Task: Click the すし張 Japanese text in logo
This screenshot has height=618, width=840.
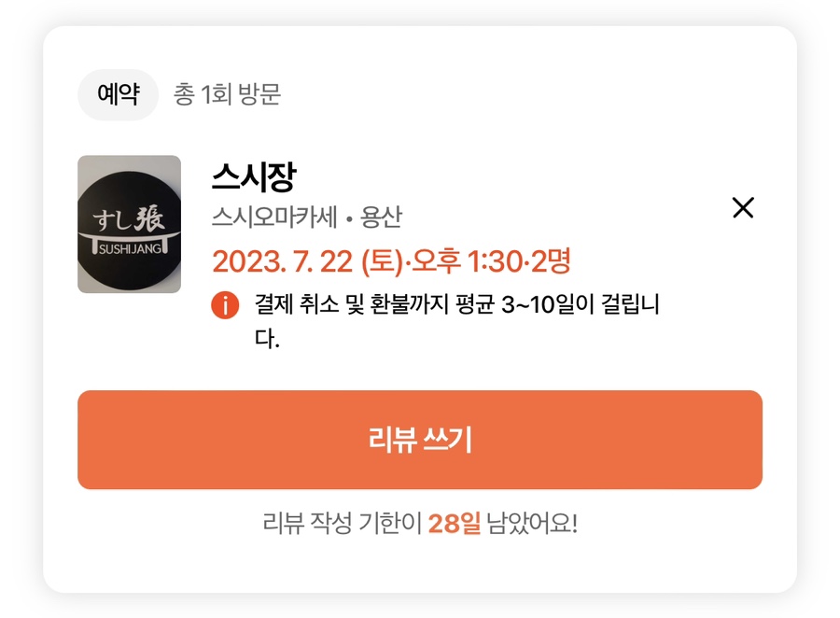Action: coord(129,218)
